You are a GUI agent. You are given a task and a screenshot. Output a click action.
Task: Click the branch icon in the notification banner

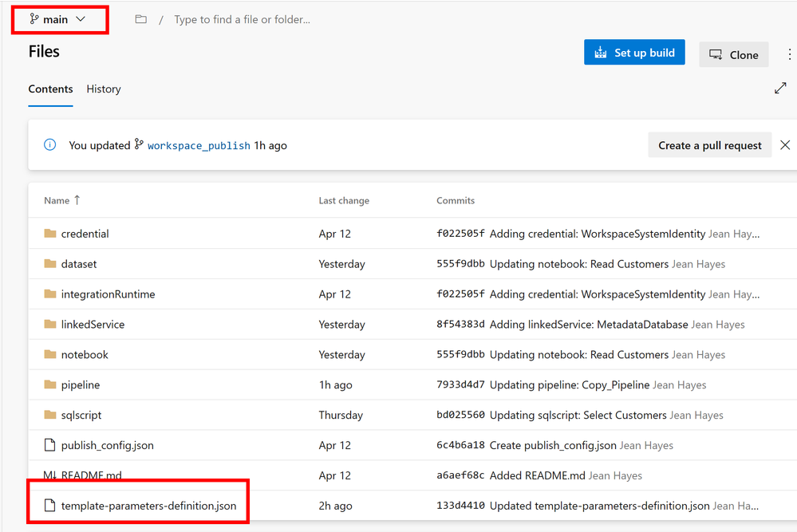point(139,144)
